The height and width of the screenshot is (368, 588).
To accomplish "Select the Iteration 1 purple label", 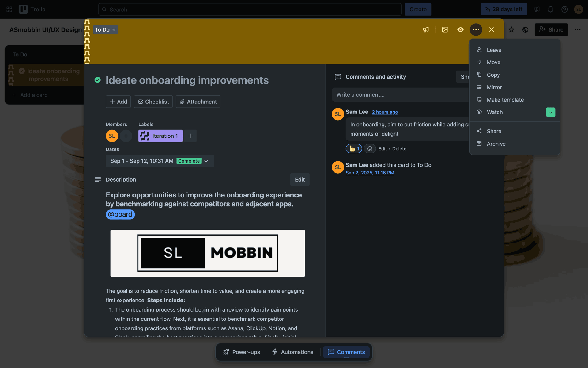I will coord(160,136).
